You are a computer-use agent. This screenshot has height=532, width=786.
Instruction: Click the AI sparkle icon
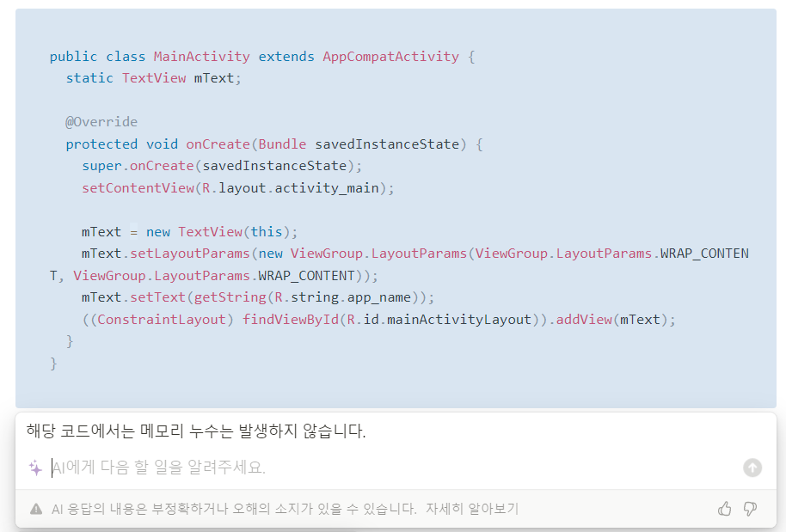coord(35,468)
